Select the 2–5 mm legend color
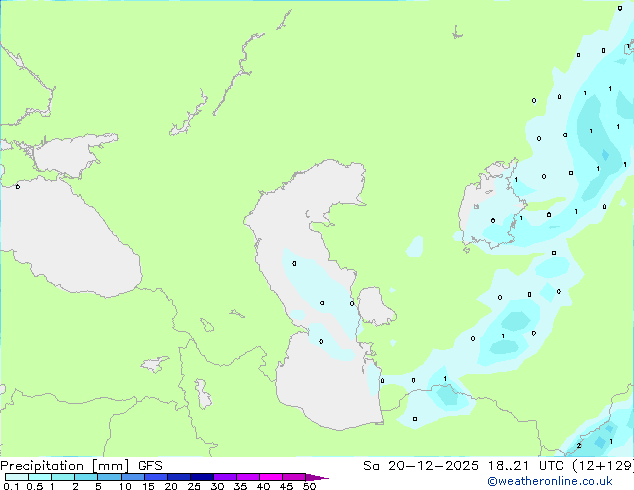Screen dimensions: 634x490 (86, 477)
